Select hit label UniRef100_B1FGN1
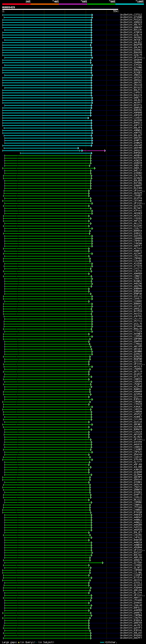This screenshot has height=644, width=146. point(131,183)
